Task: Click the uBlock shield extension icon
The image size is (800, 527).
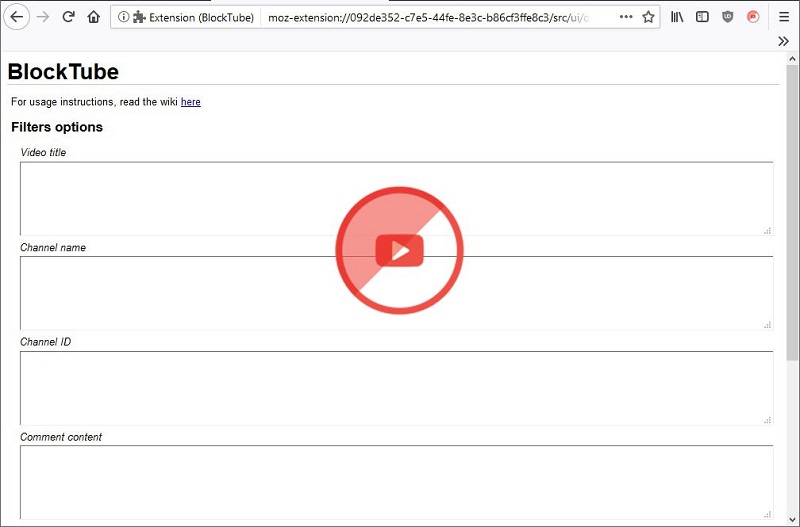Action: pyautogui.click(x=727, y=17)
